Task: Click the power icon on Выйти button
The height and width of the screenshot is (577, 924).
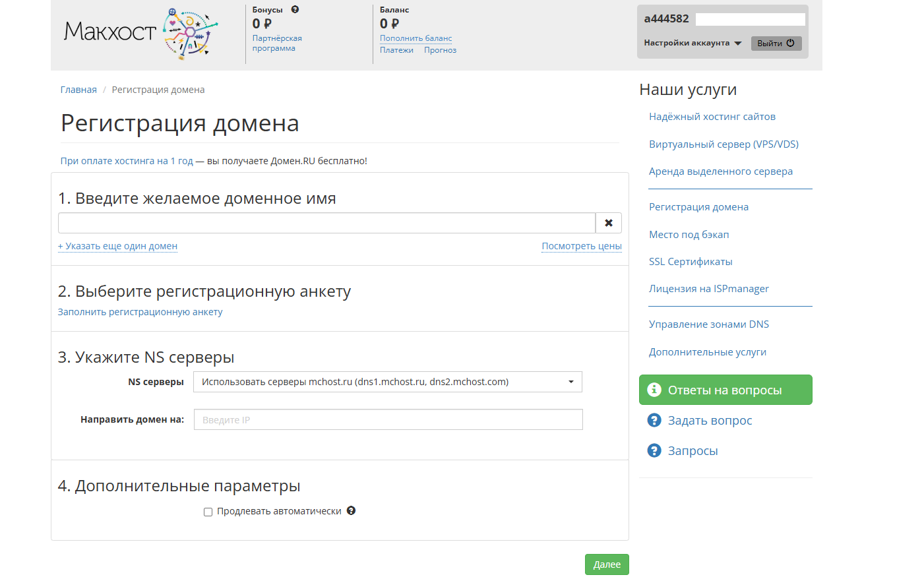Action: point(790,44)
